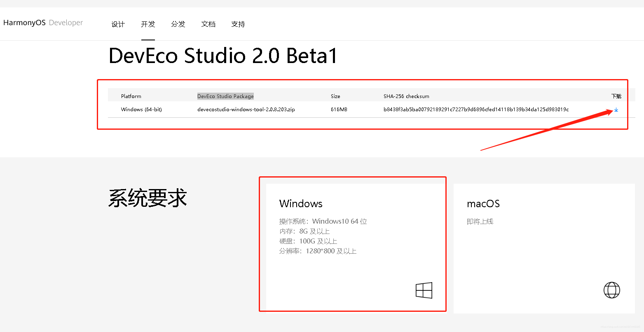The width and height of the screenshot is (644, 332).
Task: Open the 文档 menu
Action: [208, 24]
